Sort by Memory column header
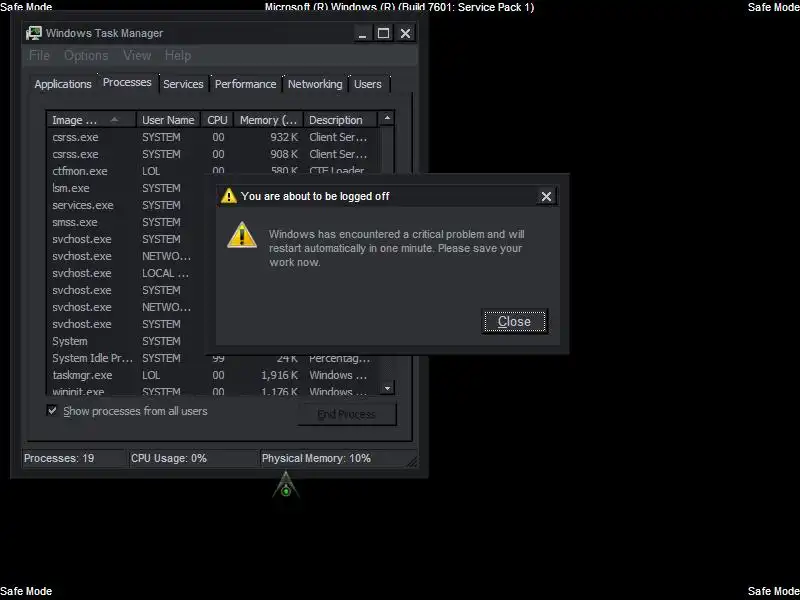This screenshot has width=800, height=600. [268, 120]
